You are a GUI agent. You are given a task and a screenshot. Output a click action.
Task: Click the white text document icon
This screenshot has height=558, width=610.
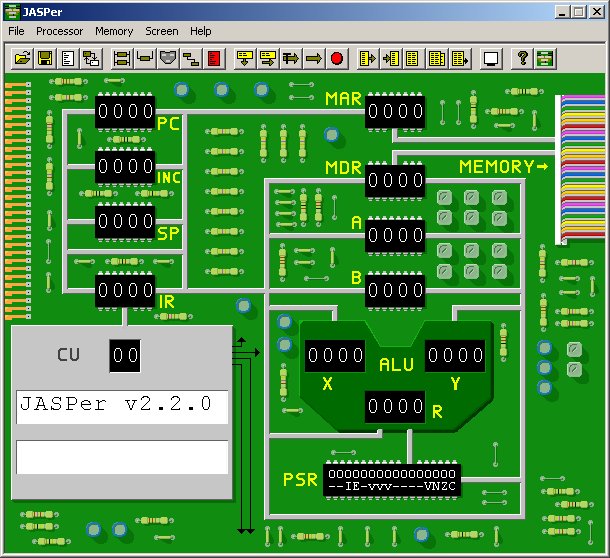coord(68,59)
